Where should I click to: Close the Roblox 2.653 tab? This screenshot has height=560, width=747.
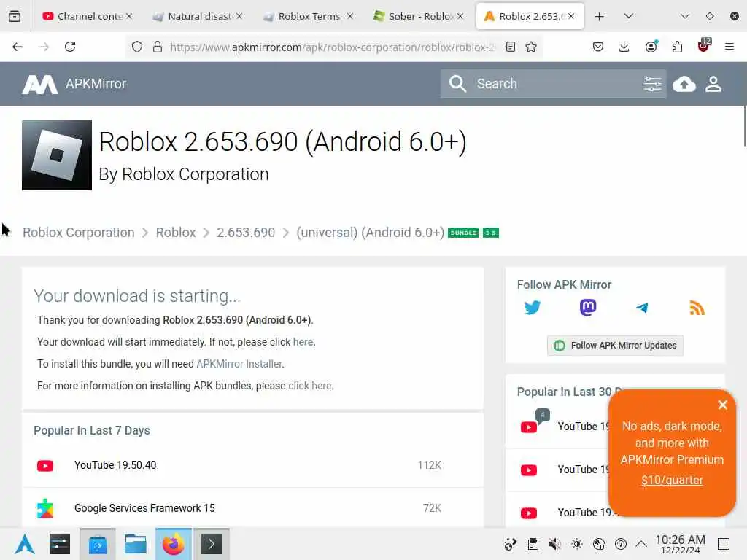570,16
